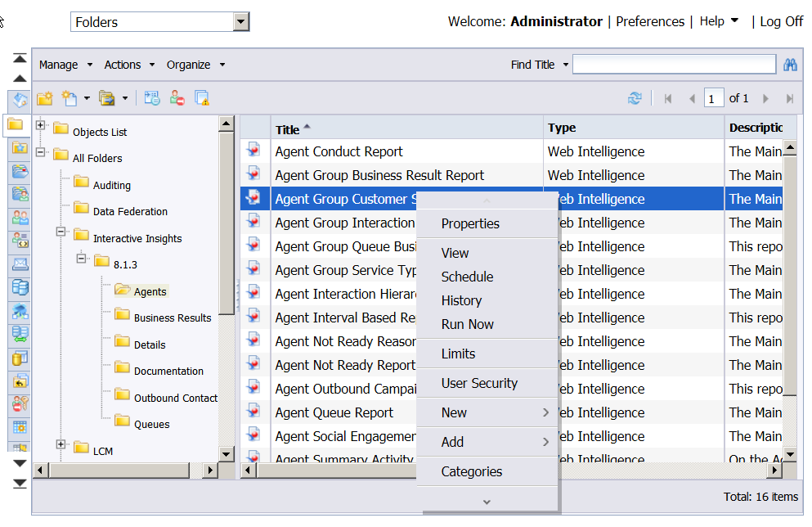Select the Queues folder in the tree

pos(152,424)
